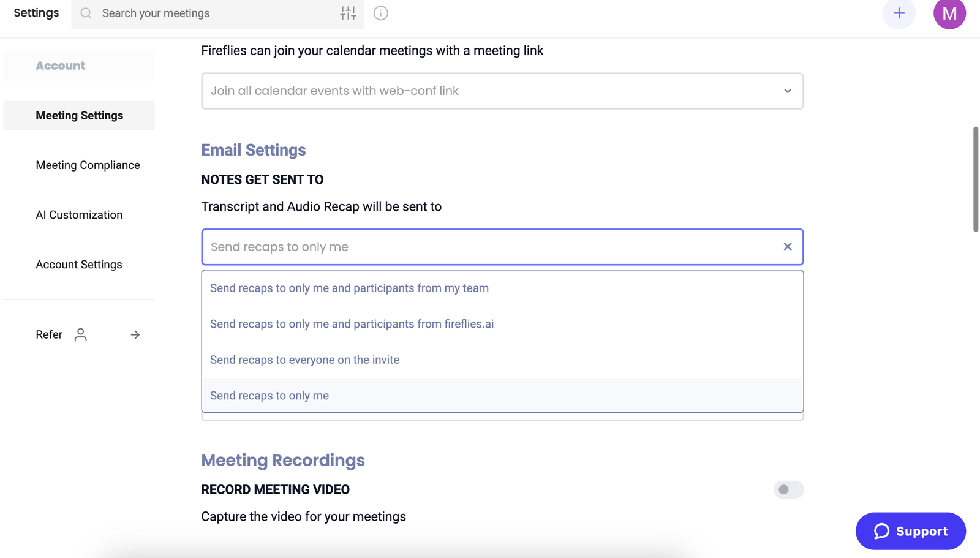The height and width of the screenshot is (558, 980).
Task: Open the M profile avatar
Action: coord(949,13)
